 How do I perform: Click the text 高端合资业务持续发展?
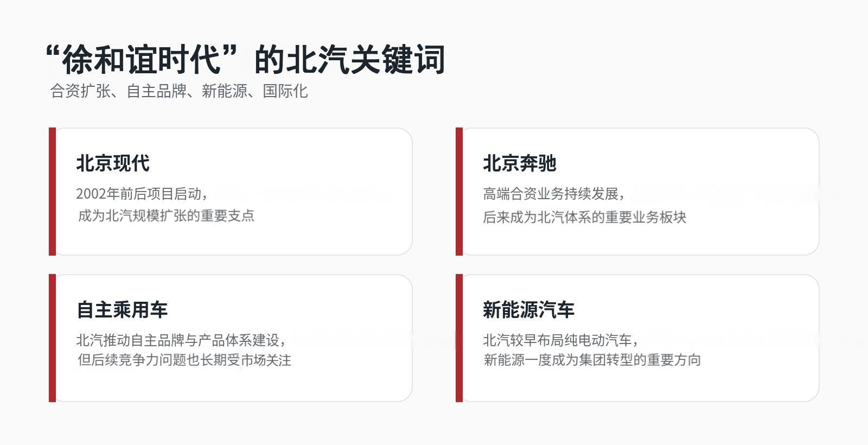point(551,194)
